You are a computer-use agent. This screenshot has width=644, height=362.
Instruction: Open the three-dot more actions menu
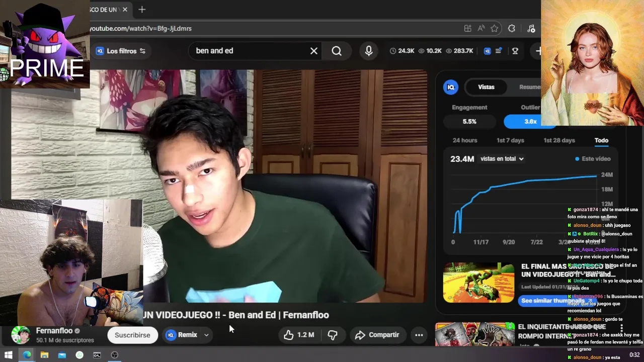pyautogui.click(x=419, y=335)
